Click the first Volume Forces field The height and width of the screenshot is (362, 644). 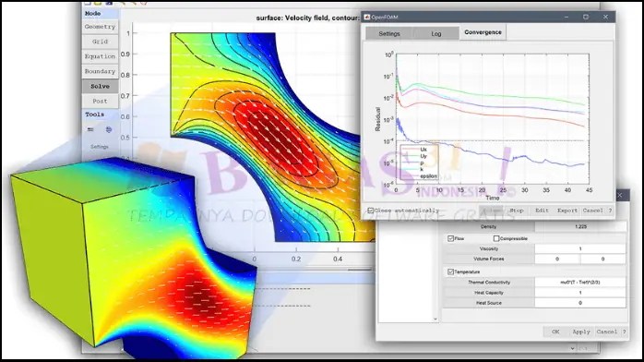(557, 259)
